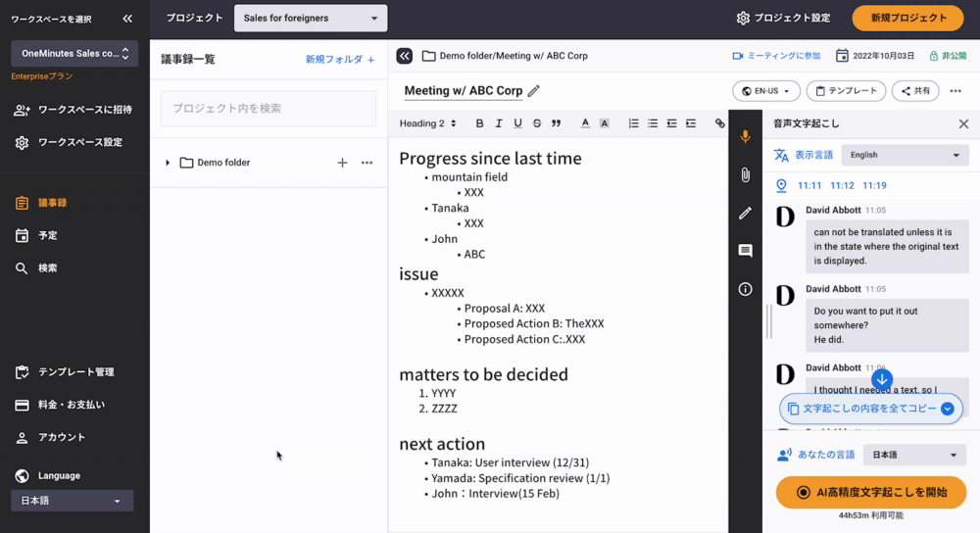Expand the Demo folder tree arrow
This screenshot has width=980, height=533.
coord(168,163)
